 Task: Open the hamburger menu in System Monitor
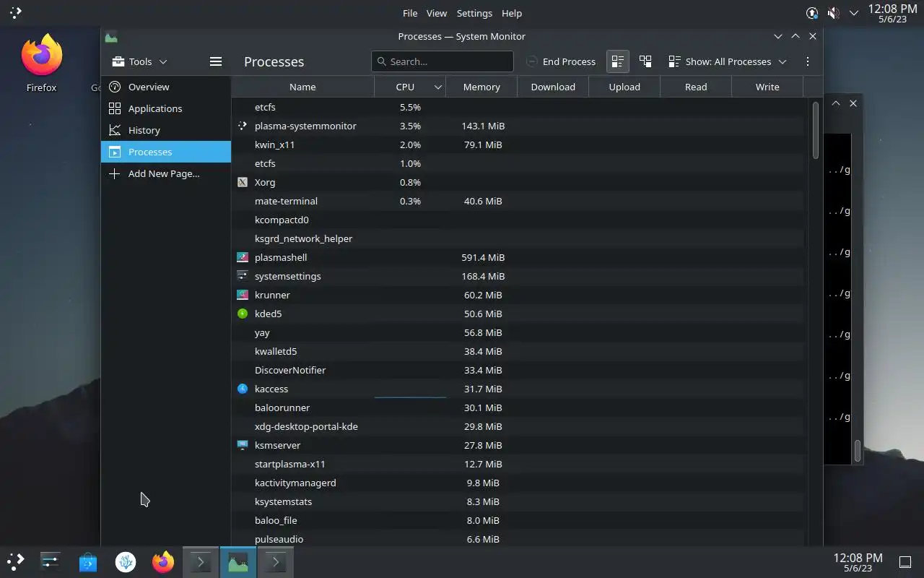click(215, 61)
